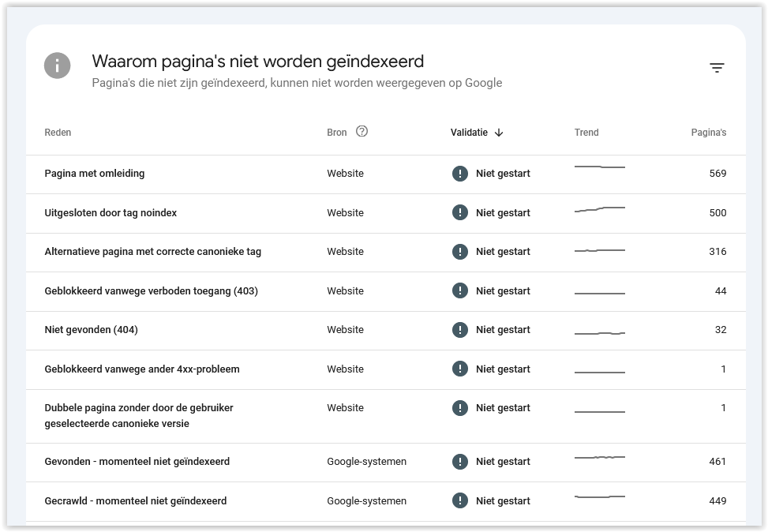Click the exclamation icon for Pagina met omleiding
The height and width of the screenshot is (532, 768).
[x=460, y=174]
